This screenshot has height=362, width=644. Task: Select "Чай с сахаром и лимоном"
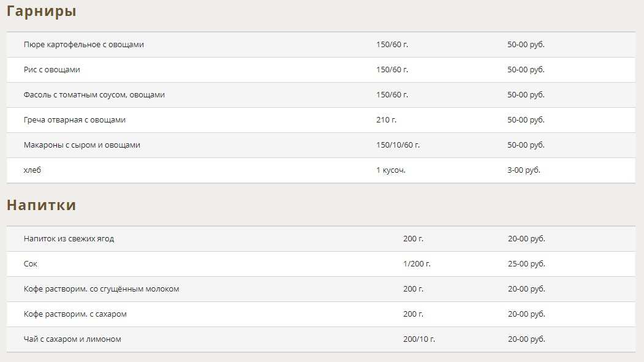[72, 339]
